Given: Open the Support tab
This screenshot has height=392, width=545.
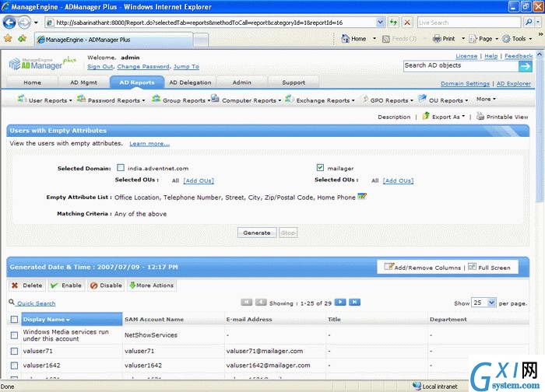Looking at the screenshot, I should 294,82.
